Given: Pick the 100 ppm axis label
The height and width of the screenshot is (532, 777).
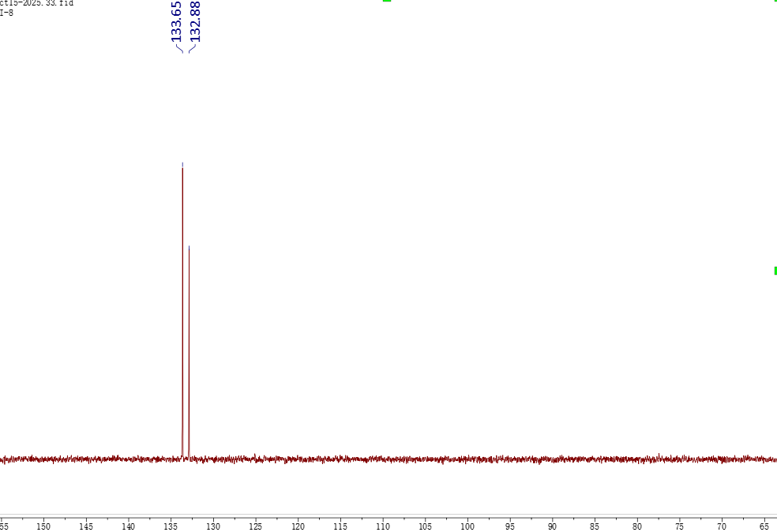Looking at the screenshot, I should pyautogui.click(x=467, y=526).
